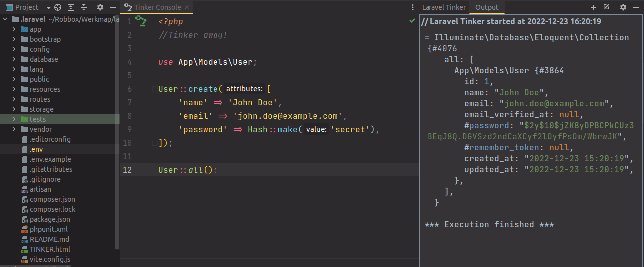Viewport: 644px width, 267px height.
Task: Click the edit pencil icon in Output toolbar
Action: tap(607, 7)
